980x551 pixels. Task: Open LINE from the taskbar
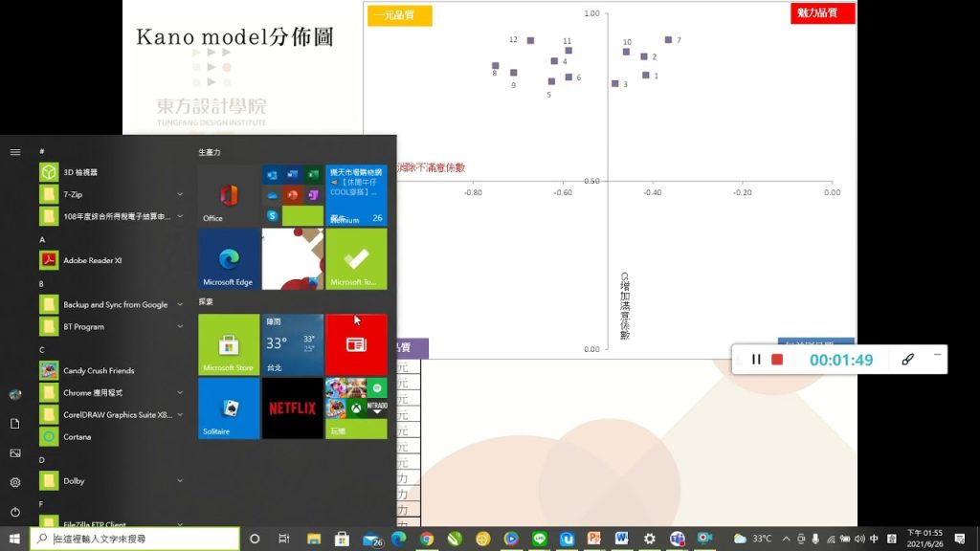pos(540,539)
